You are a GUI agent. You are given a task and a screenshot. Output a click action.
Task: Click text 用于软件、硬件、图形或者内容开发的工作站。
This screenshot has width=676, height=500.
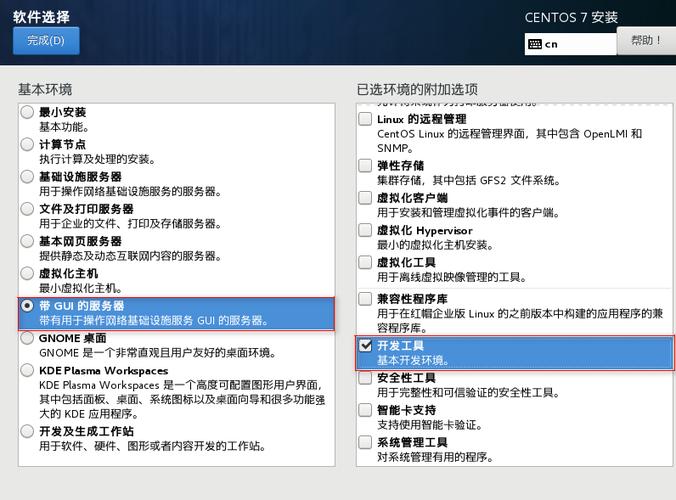[x=153, y=446]
